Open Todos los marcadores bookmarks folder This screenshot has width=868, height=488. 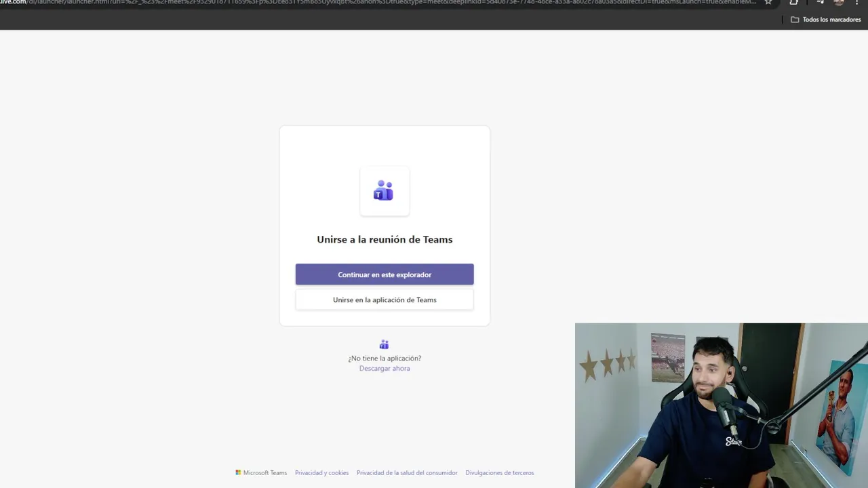click(x=826, y=20)
